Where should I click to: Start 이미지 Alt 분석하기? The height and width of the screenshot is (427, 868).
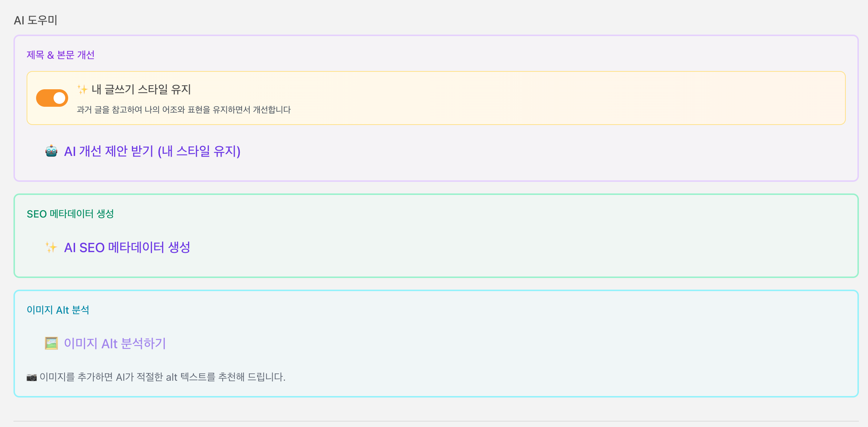pos(115,343)
